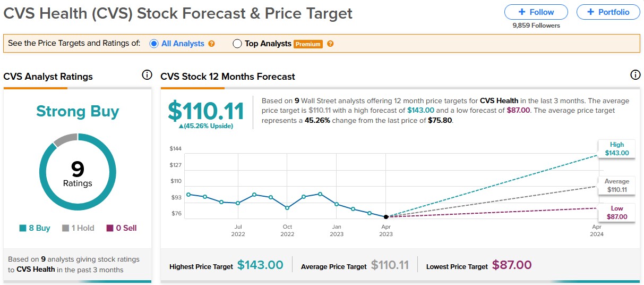Click the question mark icon after Premium badge
The width and height of the screenshot is (644, 285).
330,44
